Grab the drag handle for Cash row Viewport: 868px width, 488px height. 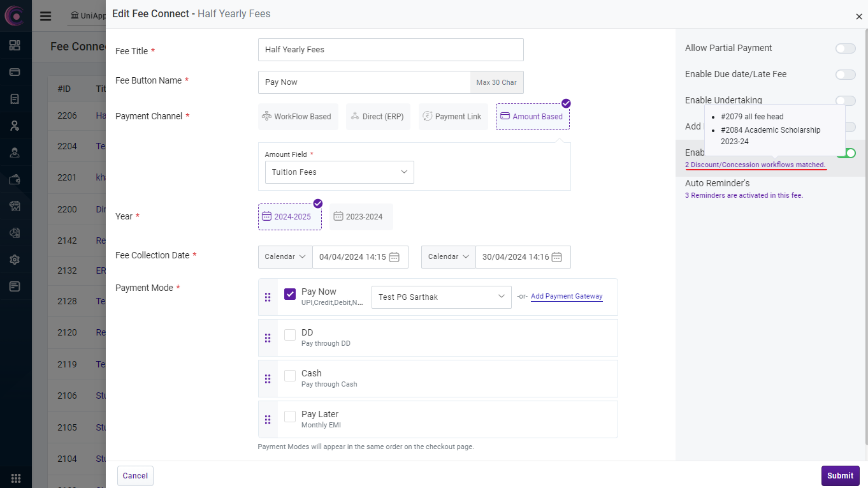click(x=268, y=379)
